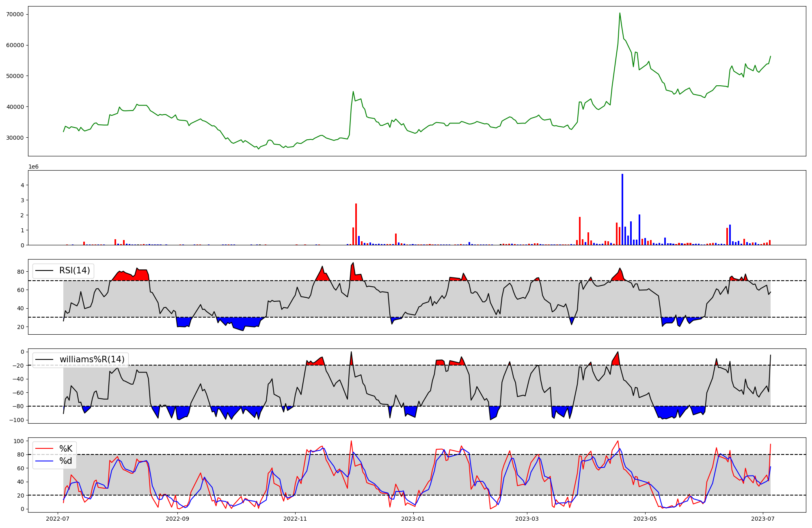The image size is (812, 528).
Task: Click the tallest red volume bar
Action: coord(356,224)
